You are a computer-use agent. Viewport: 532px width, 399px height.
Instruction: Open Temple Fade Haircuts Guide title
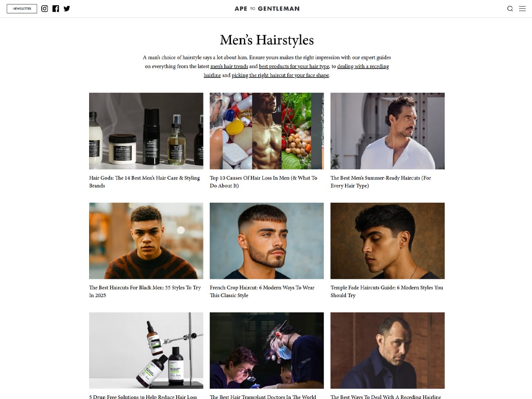[x=387, y=291]
